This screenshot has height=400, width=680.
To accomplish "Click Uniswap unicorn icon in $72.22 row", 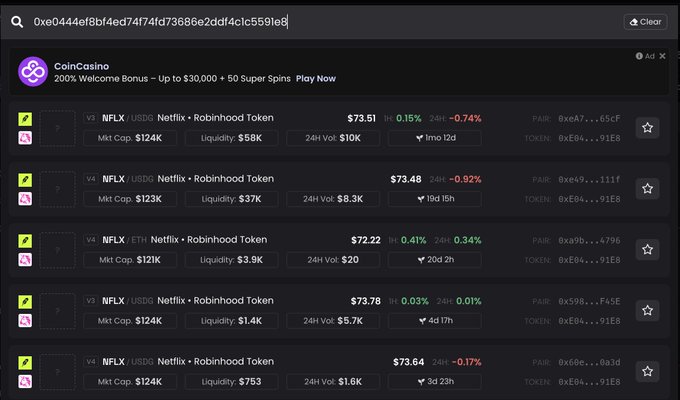I will 25,260.
